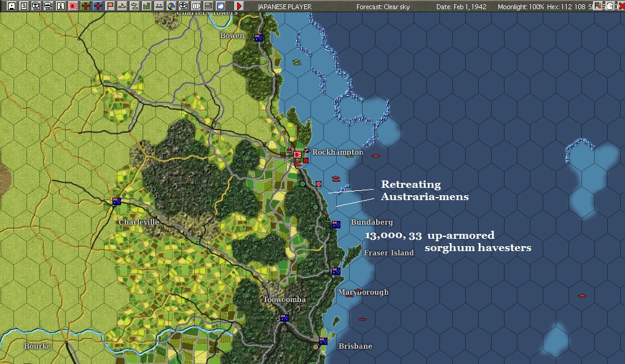
Task: Click the Australian flag base at Toowoomba
Action: click(x=284, y=318)
